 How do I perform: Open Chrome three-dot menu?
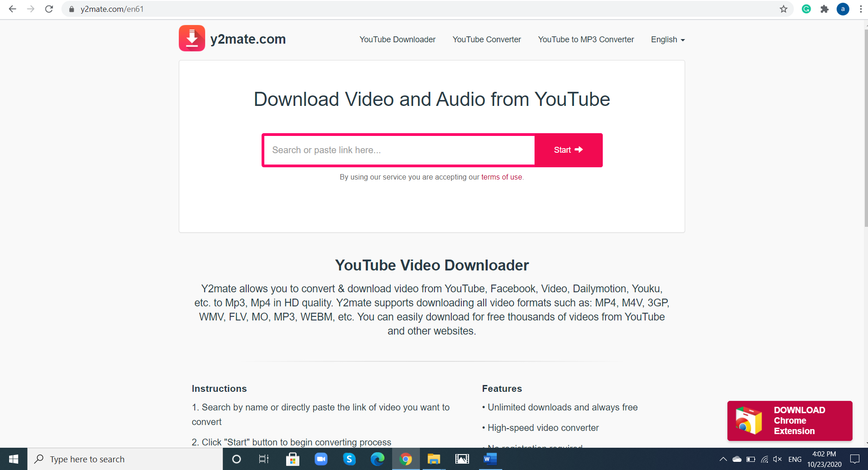[861, 9]
